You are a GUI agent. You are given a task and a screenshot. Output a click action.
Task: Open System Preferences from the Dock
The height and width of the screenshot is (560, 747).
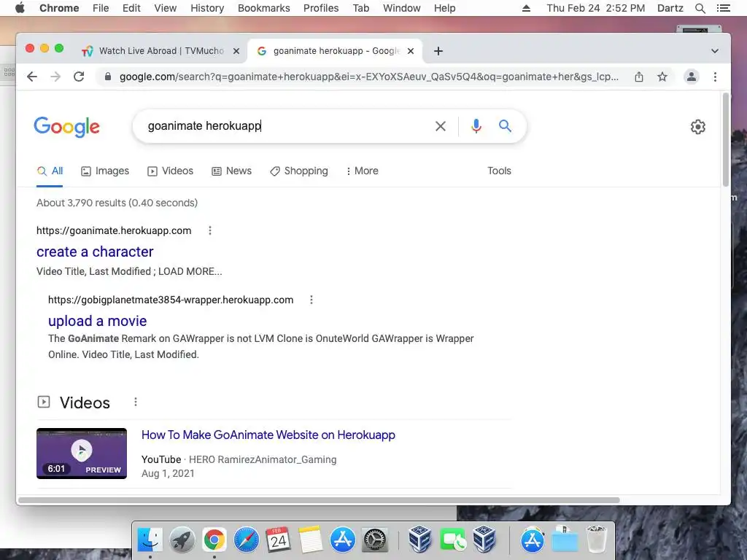point(375,540)
